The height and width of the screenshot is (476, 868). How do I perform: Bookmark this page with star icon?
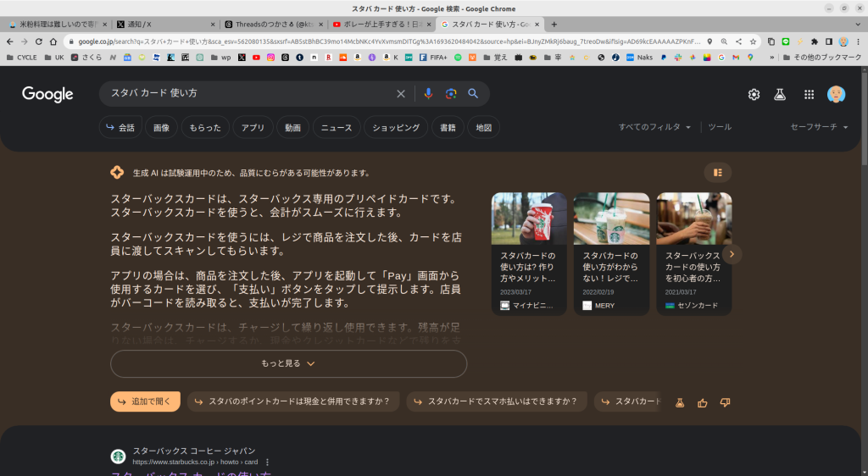coord(753,42)
